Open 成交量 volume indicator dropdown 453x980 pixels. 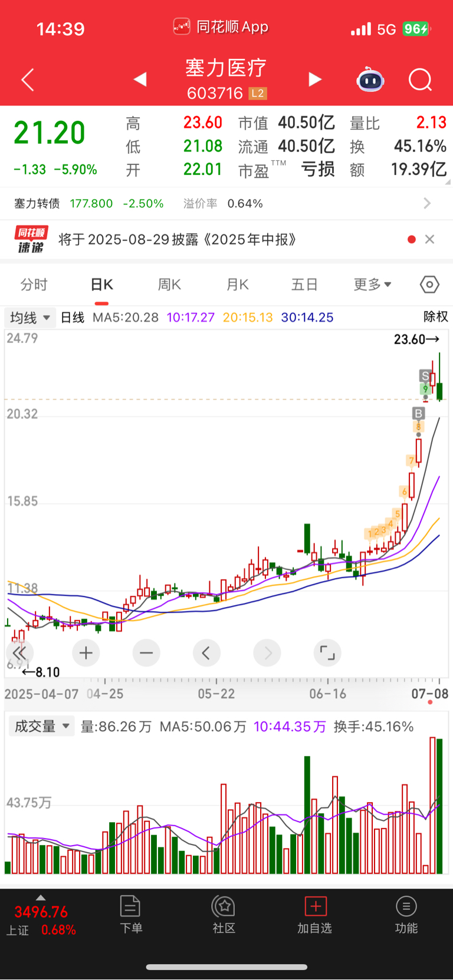(x=41, y=726)
